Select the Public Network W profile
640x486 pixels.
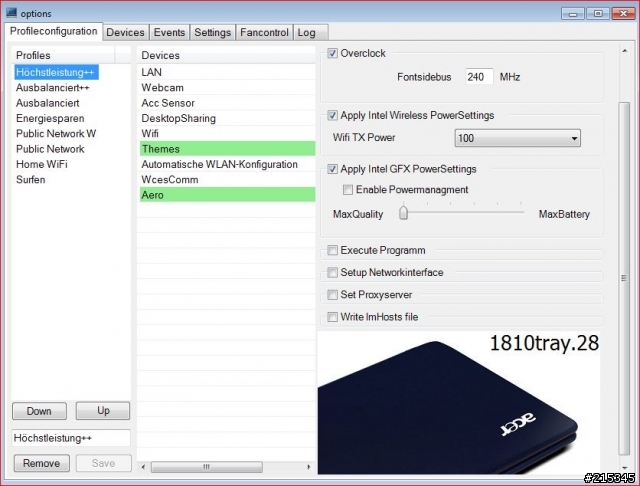tap(56, 133)
